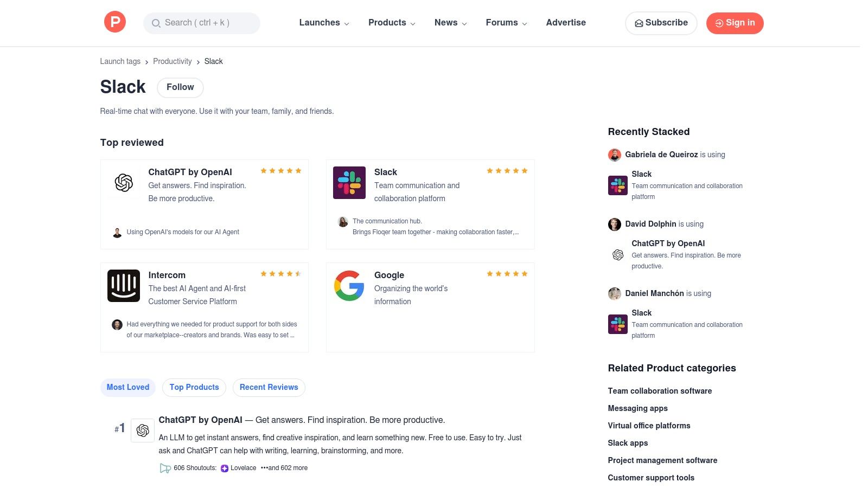This screenshot has height=488, width=868.
Task: Click the Lovelace shoutout icon
Action: [224, 468]
